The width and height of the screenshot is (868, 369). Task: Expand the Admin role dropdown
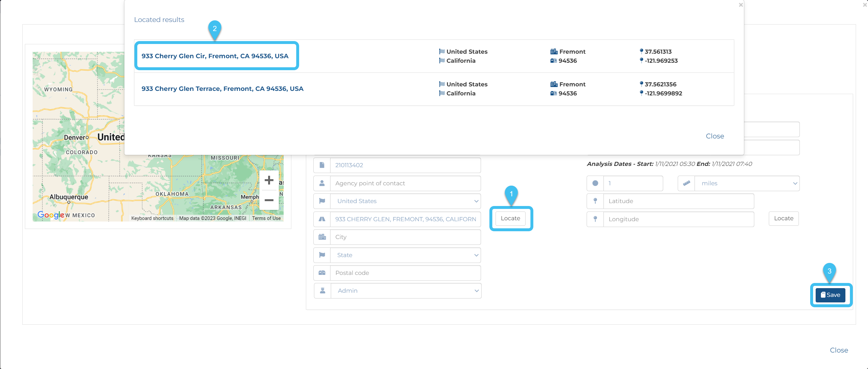[x=406, y=290]
